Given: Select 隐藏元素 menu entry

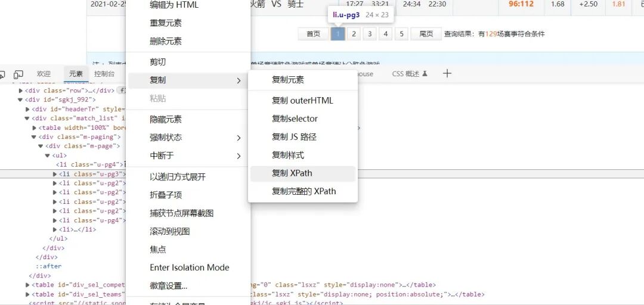Looking at the screenshot, I should [166, 120].
